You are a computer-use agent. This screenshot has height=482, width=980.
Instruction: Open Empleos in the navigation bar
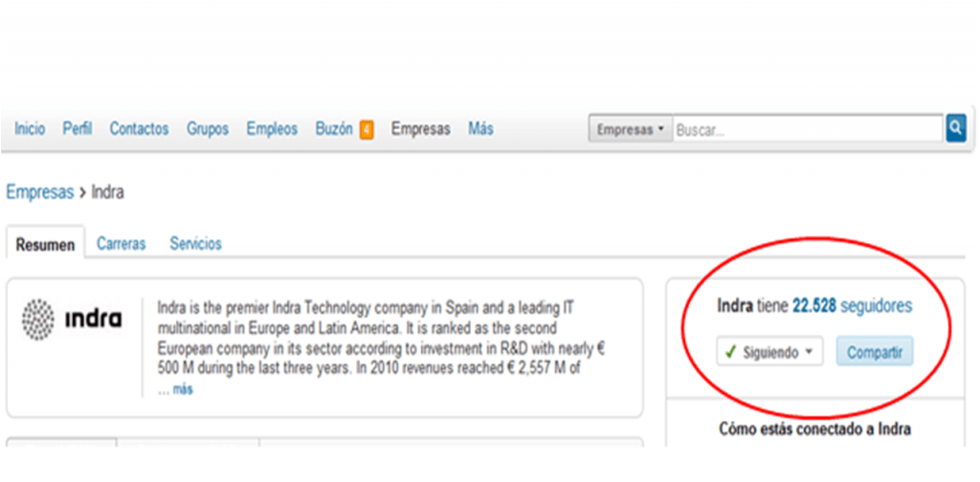pos(272,129)
